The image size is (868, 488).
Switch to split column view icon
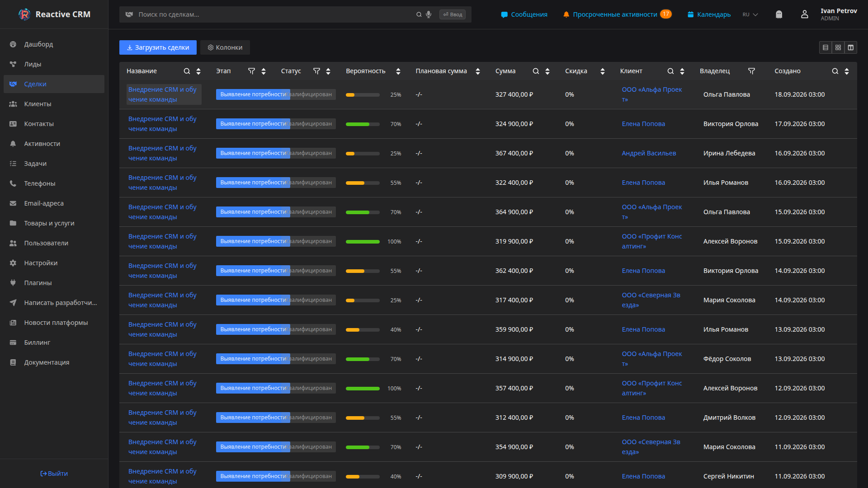851,47
